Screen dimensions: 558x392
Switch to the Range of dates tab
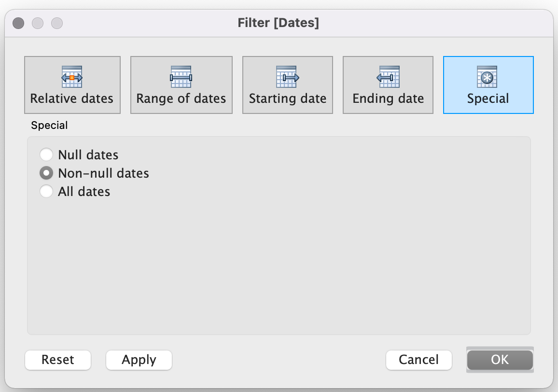(x=181, y=85)
